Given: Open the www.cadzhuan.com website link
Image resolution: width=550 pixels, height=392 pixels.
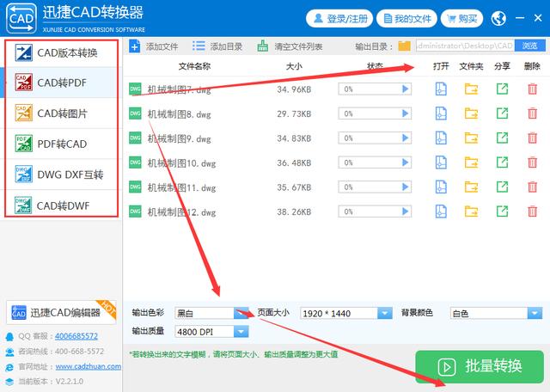Looking at the screenshot, I should pos(89,366).
